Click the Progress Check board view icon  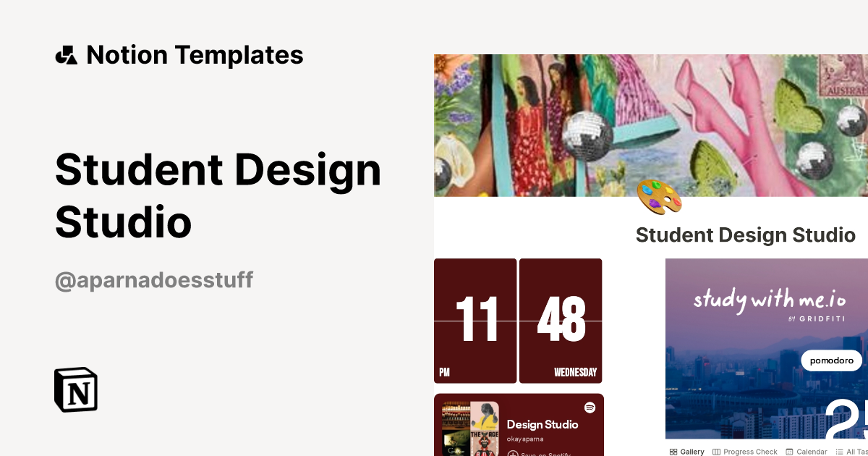point(716,452)
